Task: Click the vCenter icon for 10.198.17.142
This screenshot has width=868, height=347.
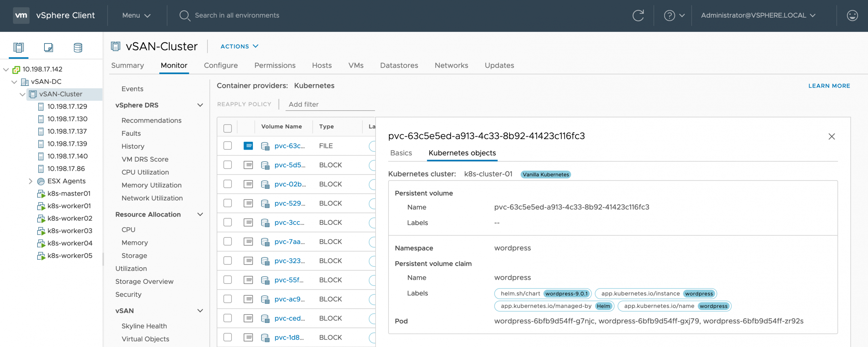Action: pos(16,70)
